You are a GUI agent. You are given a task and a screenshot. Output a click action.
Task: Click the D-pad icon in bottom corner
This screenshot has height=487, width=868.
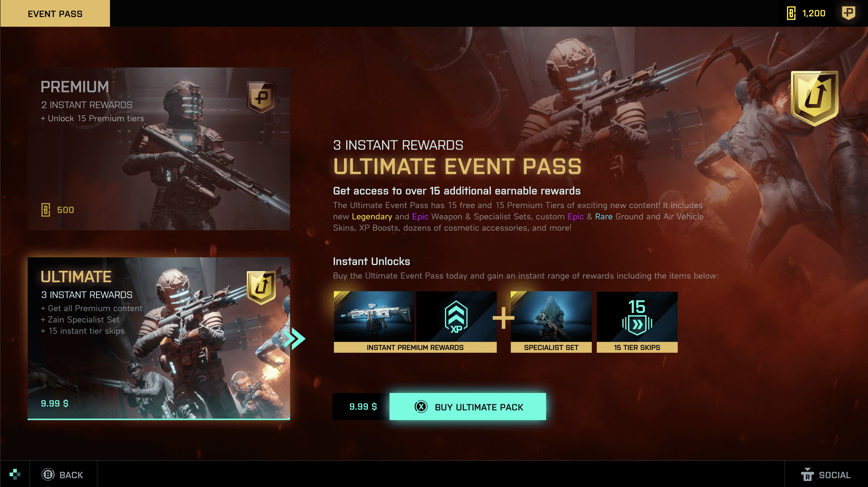click(x=15, y=474)
